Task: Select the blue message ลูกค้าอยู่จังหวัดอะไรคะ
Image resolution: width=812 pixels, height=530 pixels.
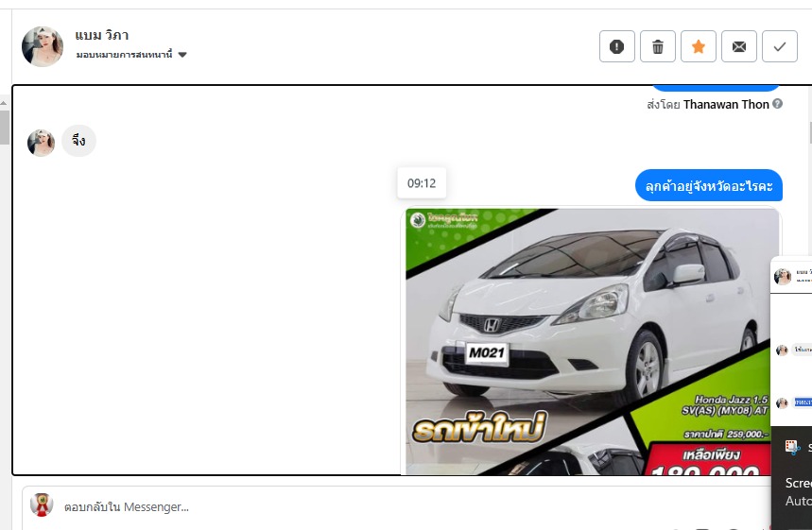Action: click(x=708, y=185)
